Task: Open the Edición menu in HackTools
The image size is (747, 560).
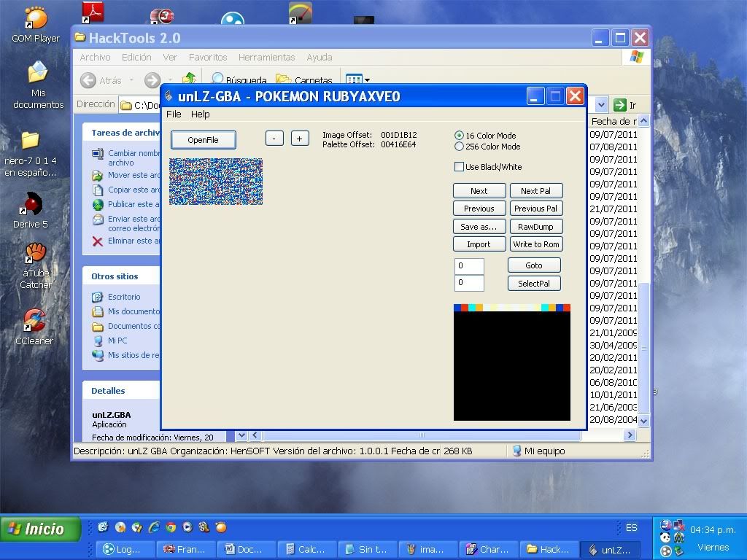Action: (136, 57)
